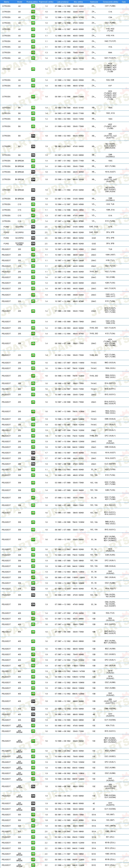
Task: Click the Pojemność silnika column header
Action: [46, 2]
